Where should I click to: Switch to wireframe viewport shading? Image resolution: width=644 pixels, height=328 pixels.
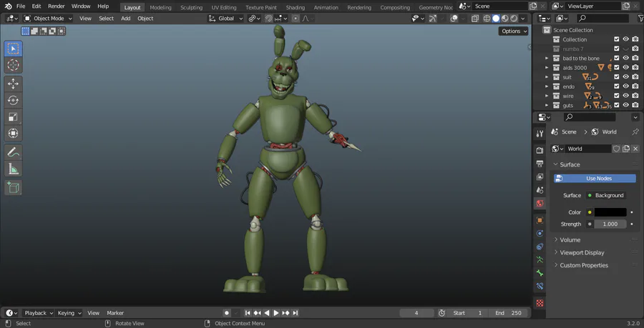487,19
